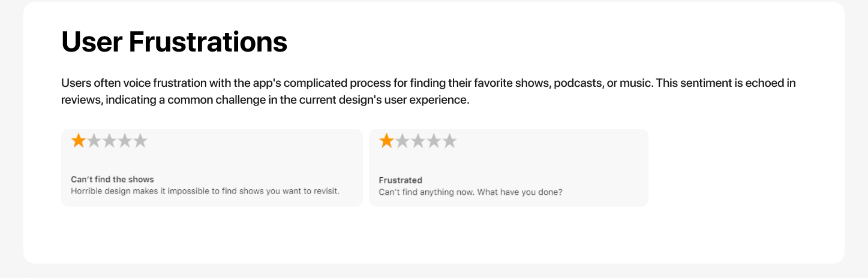The image size is (868, 278).
Task: Click the sentence beginning "Users often voice frustration"
Action: pos(300,83)
